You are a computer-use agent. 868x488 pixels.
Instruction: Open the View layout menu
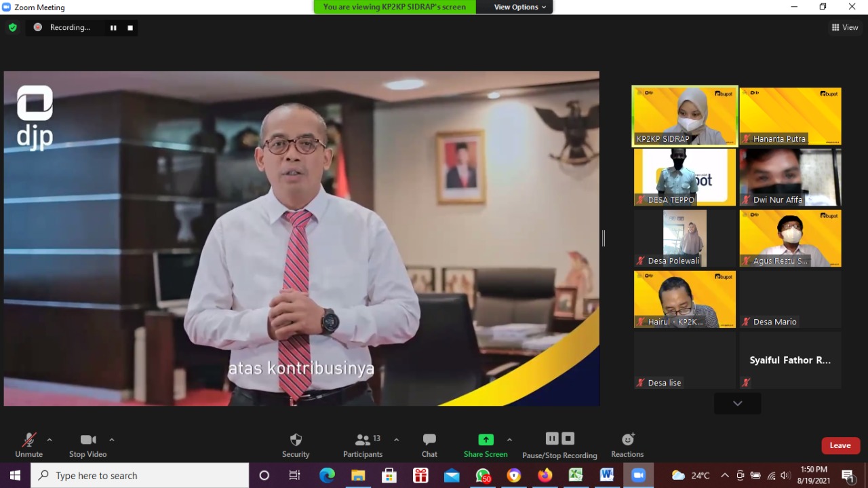(x=845, y=27)
